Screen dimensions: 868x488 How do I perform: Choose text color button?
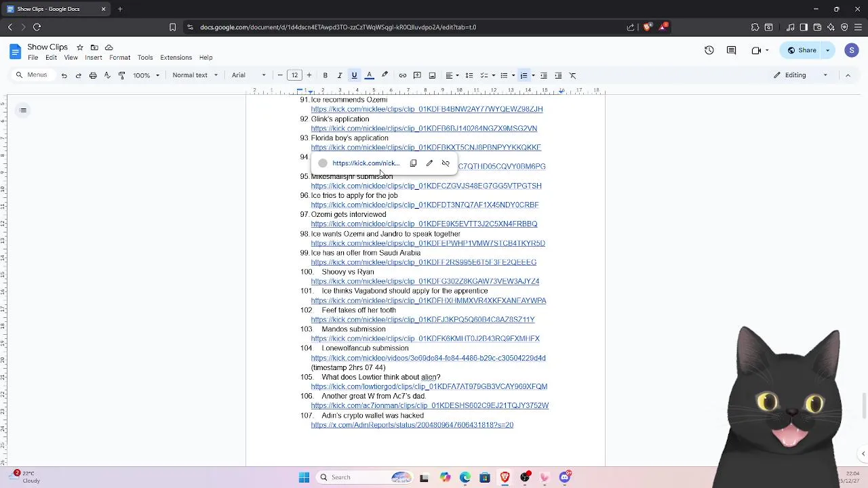tap(370, 75)
